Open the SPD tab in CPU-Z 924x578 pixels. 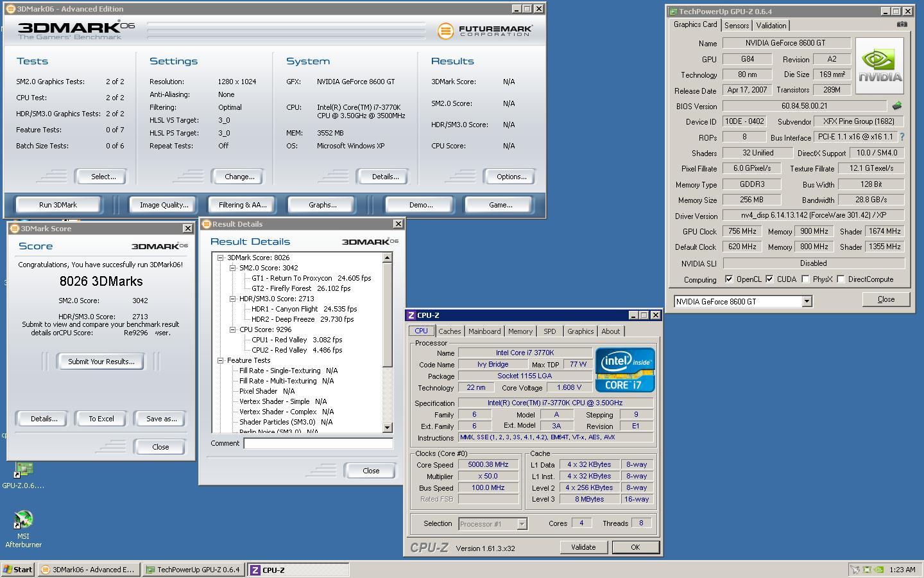click(550, 331)
